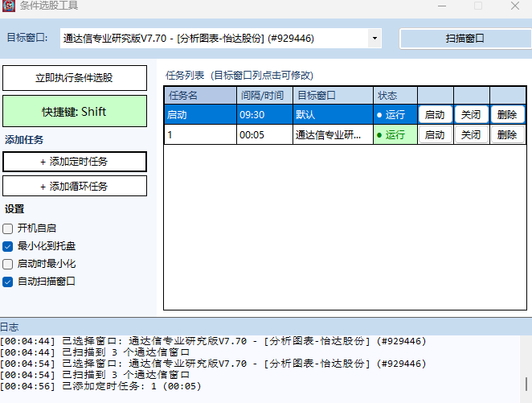Select task name 启动 cell
This screenshot has width=532, height=403.
pyautogui.click(x=200, y=115)
